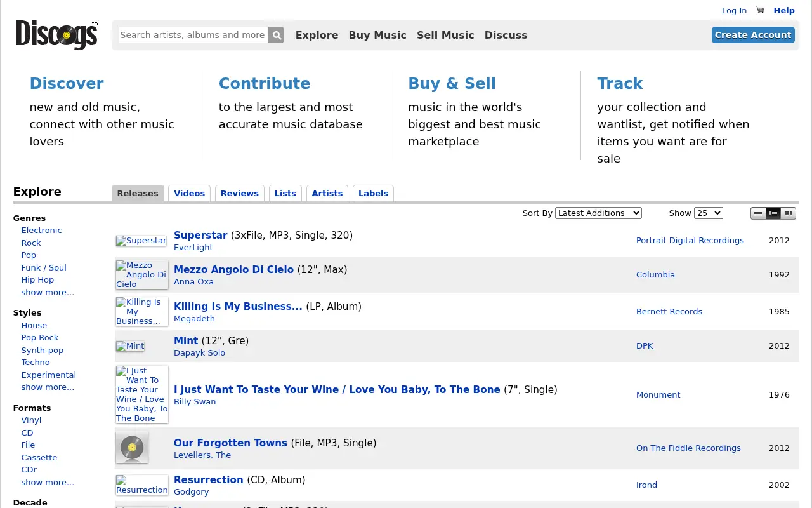
Task: Open the Show results count dropdown
Action: pyautogui.click(x=709, y=213)
